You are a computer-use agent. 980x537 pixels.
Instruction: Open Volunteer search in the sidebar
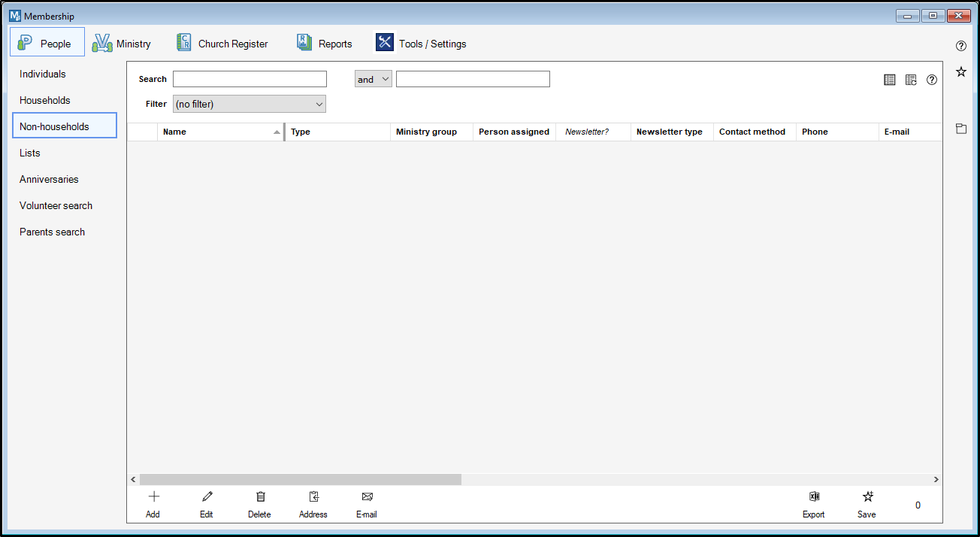click(56, 205)
